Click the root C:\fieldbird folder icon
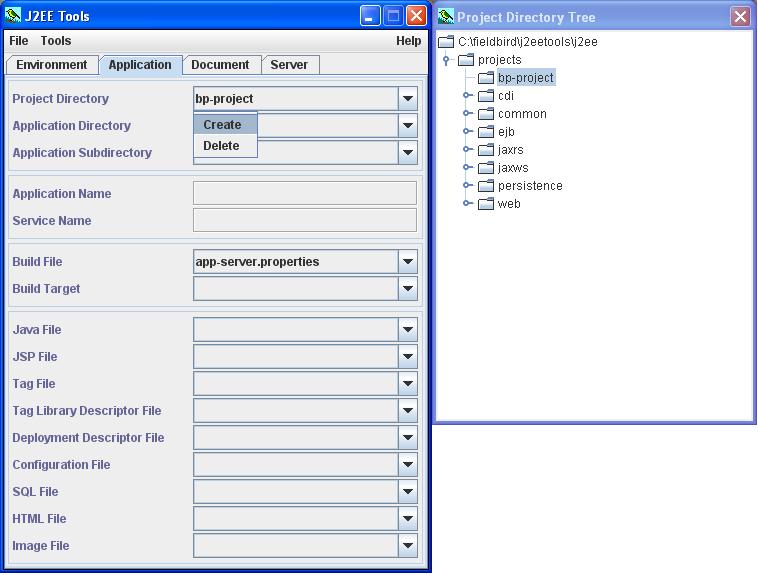Image resolution: width=758 pixels, height=575 pixels. 446,42
